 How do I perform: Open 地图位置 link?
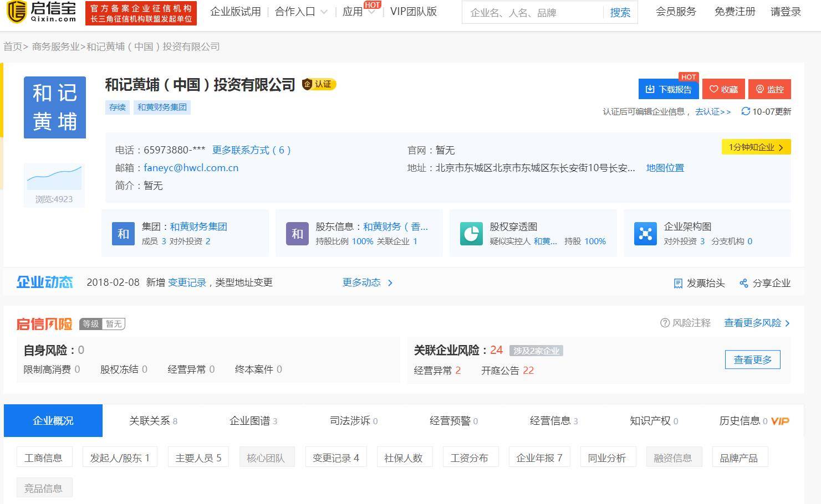click(665, 168)
